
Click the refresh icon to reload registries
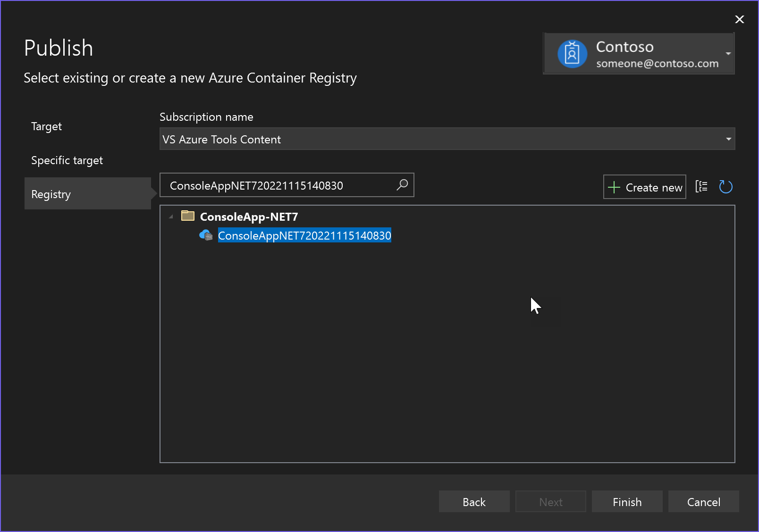725,187
